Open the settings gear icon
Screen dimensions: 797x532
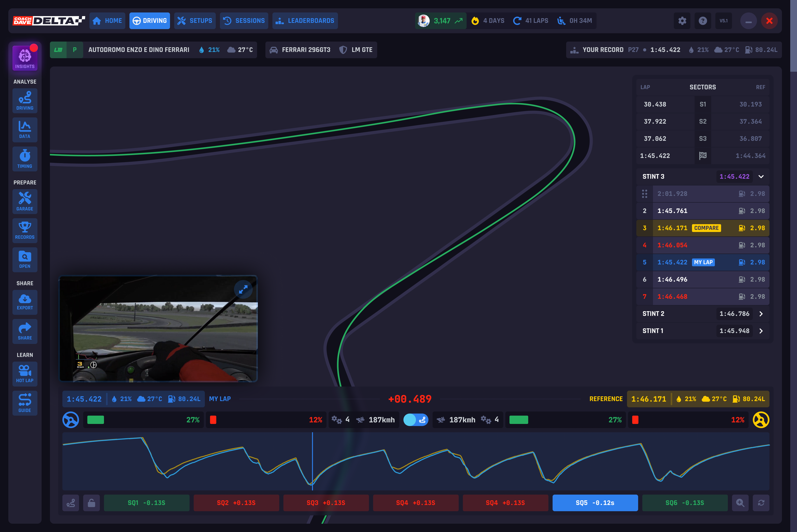pyautogui.click(x=682, y=21)
